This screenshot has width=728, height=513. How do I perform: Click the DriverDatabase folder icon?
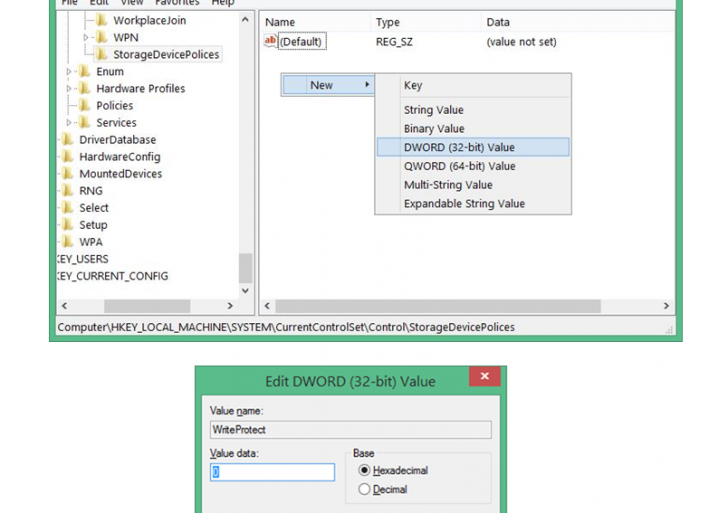click(68, 139)
